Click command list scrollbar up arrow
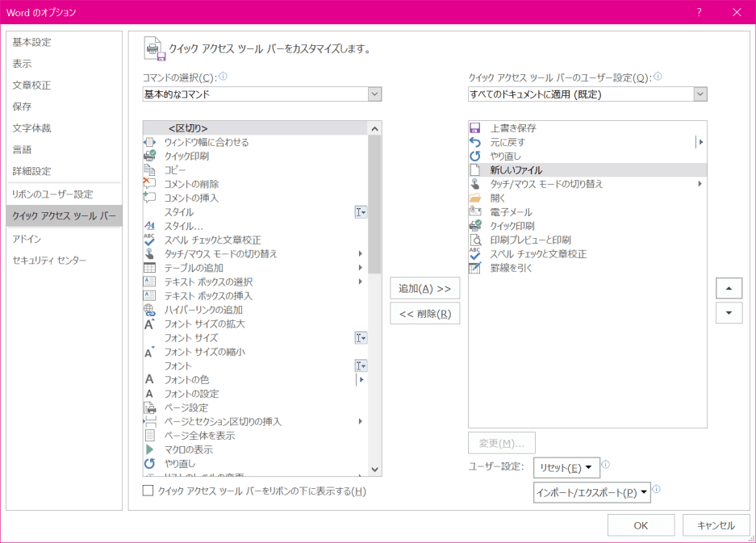This screenshot has height=543, width=756. click(374, 128)
